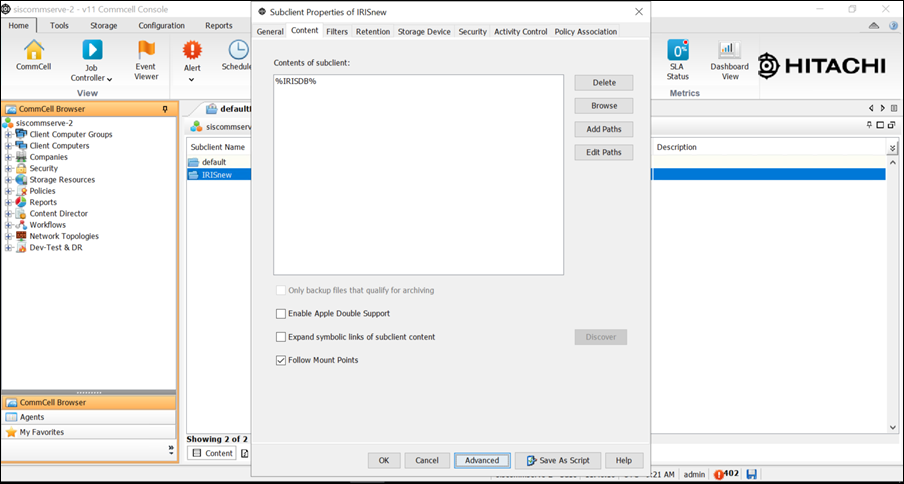Click the IRISnew subclient folder icon

[193, 175]
